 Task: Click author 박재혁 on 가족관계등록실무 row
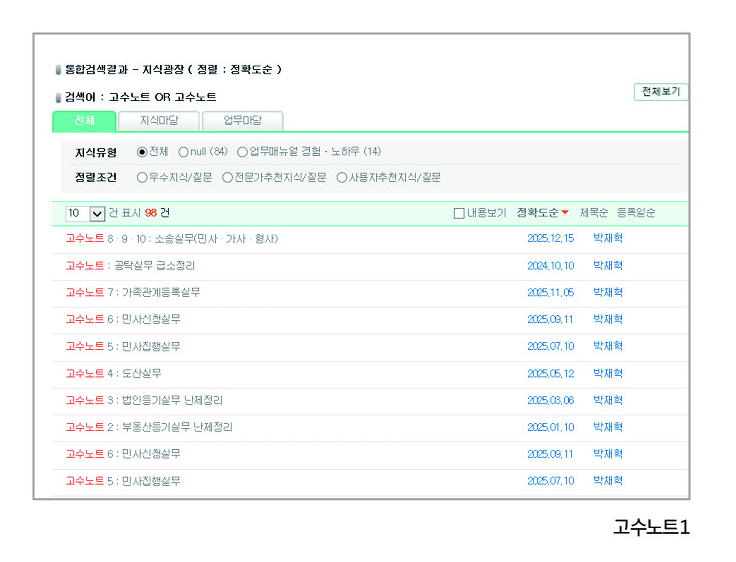[607, 293]
